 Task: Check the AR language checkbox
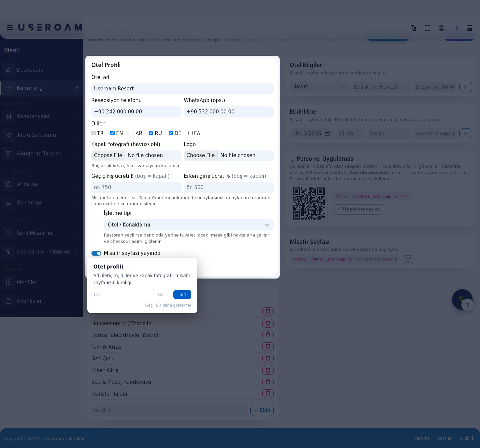[132, 133]
